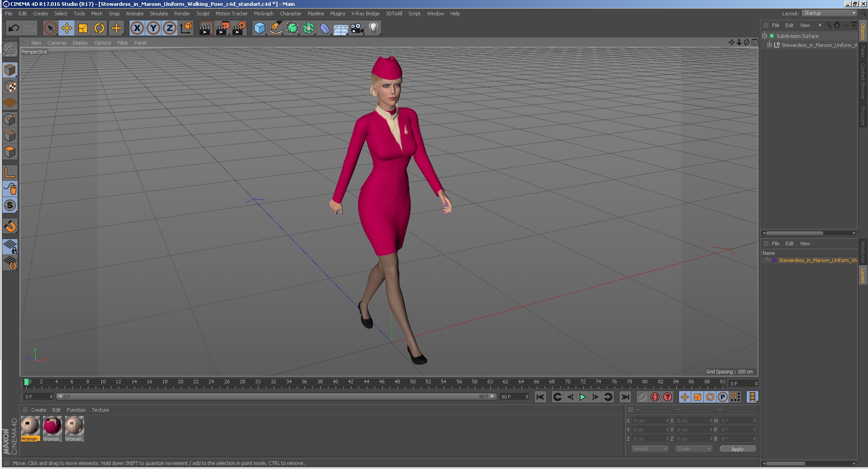Click the end frame 90 F field
868x469 pixels.
[514, 396]
